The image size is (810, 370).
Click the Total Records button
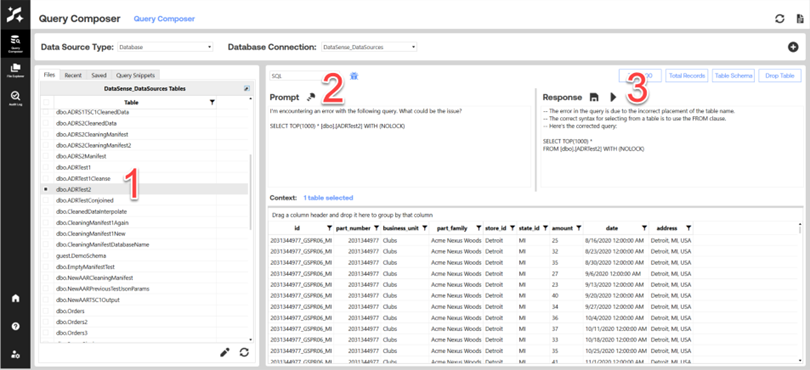[687, 75]
